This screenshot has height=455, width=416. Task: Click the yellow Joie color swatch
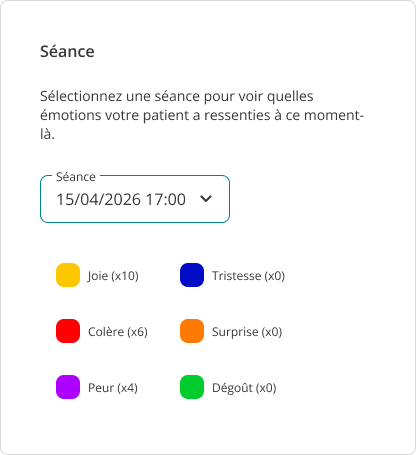coord(68,275)
